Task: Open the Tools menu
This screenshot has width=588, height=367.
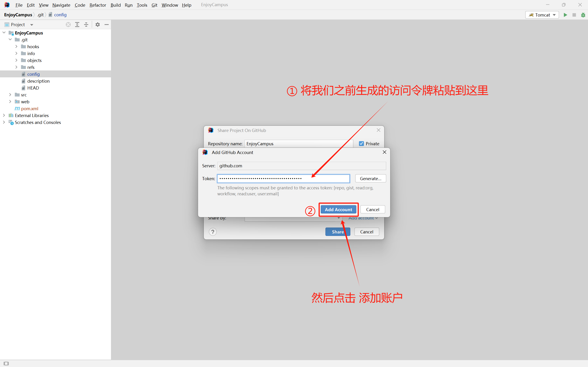Action: (x=142, y=5)
